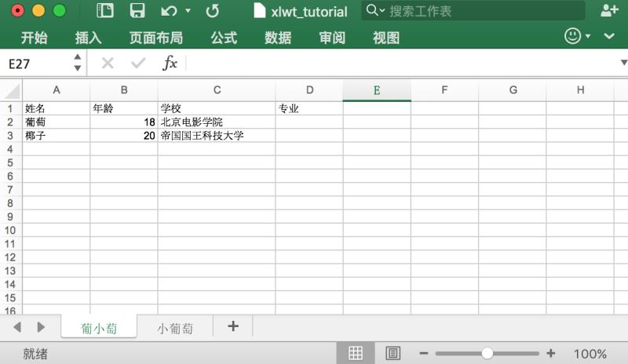Switch to normal grid view
This screenshot has width=628, height=364.
(356, 353)
